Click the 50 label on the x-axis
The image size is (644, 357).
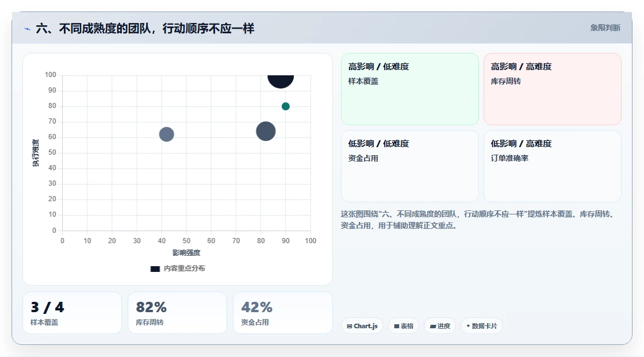tap(186, 241)
